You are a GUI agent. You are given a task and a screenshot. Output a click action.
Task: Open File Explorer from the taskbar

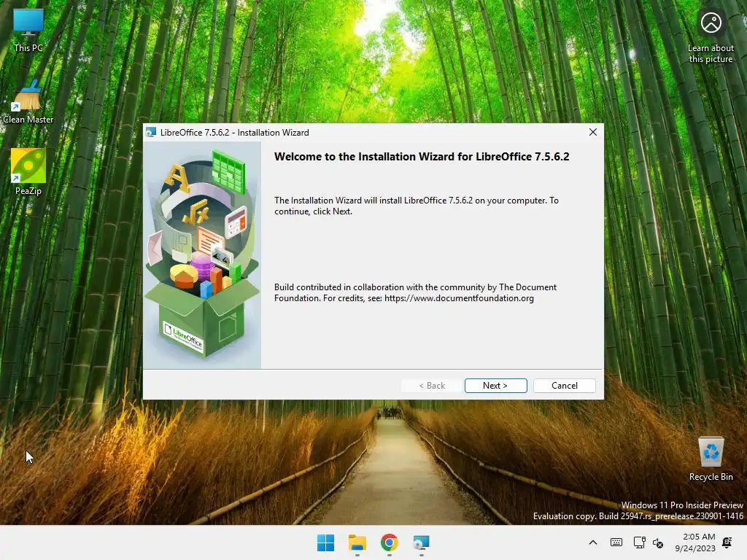pos(357,542)
